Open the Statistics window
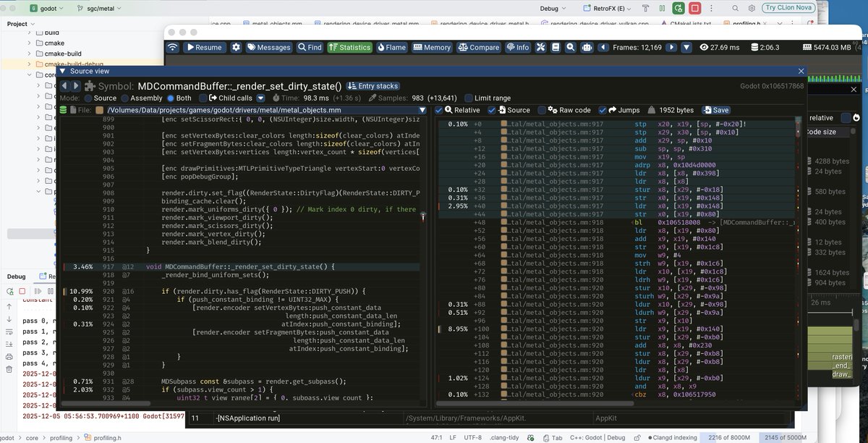 tap(349, 47)
